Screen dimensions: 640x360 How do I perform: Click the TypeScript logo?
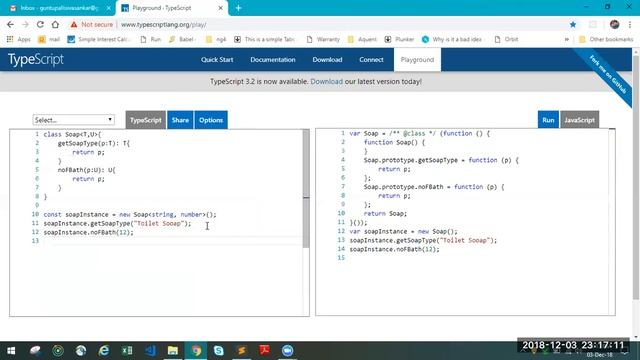(36, 60)
